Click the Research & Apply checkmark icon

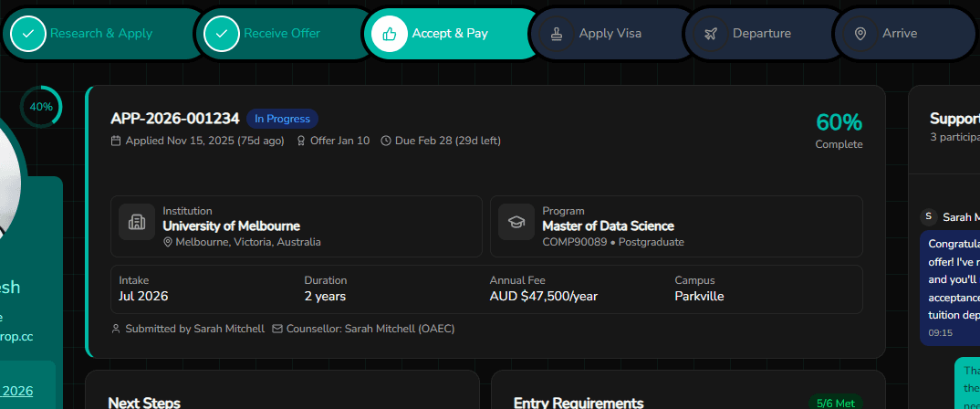point(28,34)
